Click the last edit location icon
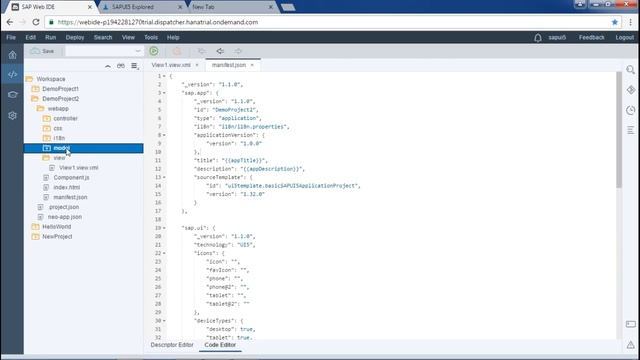This screenshot has width=640, height=360. (202, 51)
